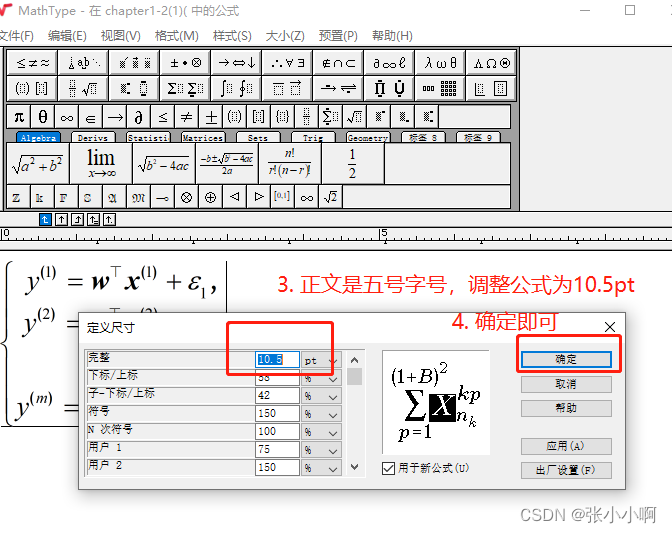Select the first tab-stop alignment button
672x533 pixels.
[45, 220]
